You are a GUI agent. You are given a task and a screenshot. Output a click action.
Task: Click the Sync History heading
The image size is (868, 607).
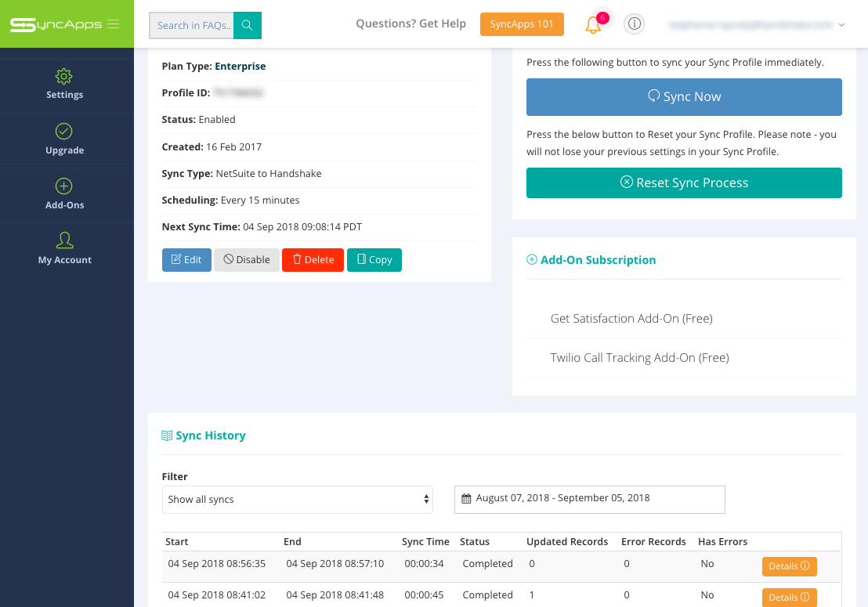tap(211, 435)
